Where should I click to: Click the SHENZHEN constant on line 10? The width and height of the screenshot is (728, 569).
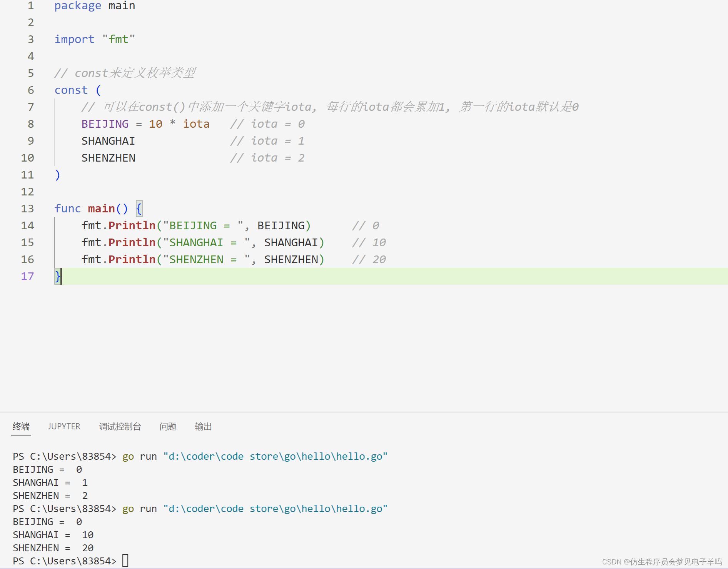[x=108, y=158]
